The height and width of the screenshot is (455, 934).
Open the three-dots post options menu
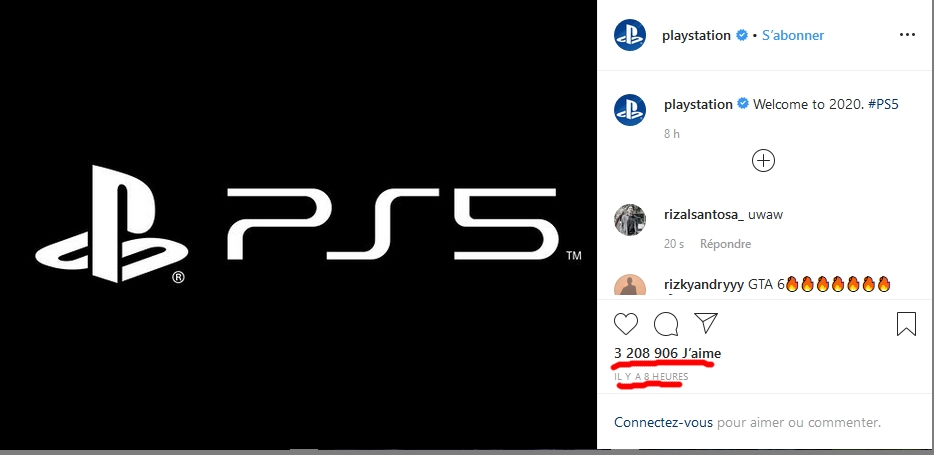pos(907,35)
